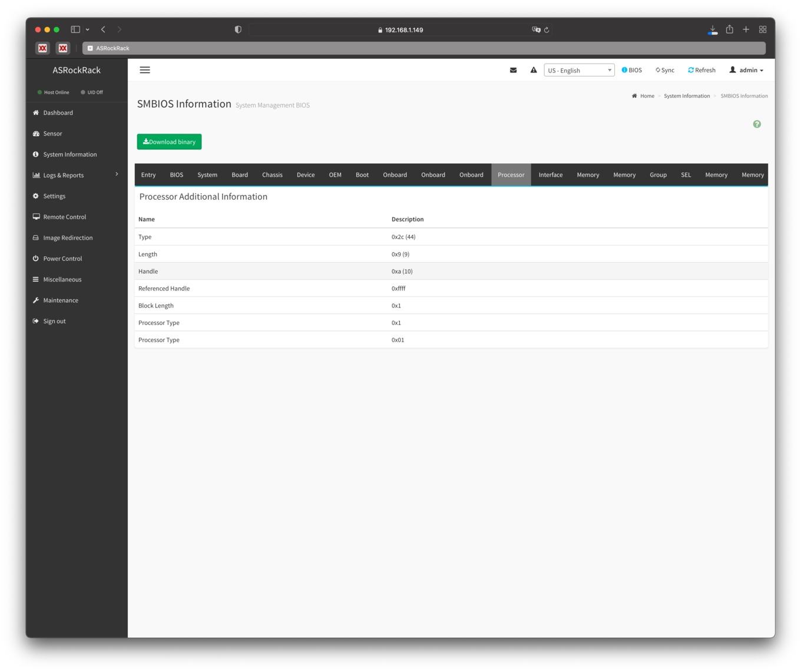Screen dimensions: 801x672
Task: Open a new Safari tab with plus icon
Action: (746, 29)
